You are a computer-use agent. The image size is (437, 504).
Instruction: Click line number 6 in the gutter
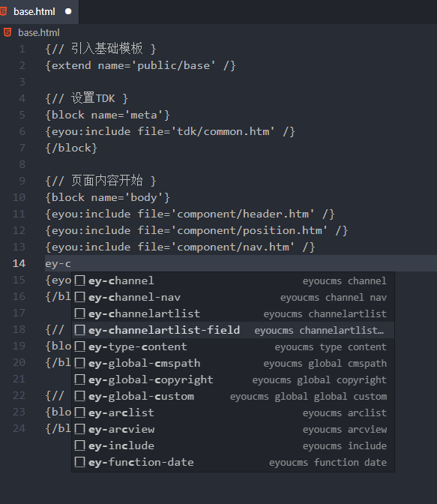click(x=22, y=131)
